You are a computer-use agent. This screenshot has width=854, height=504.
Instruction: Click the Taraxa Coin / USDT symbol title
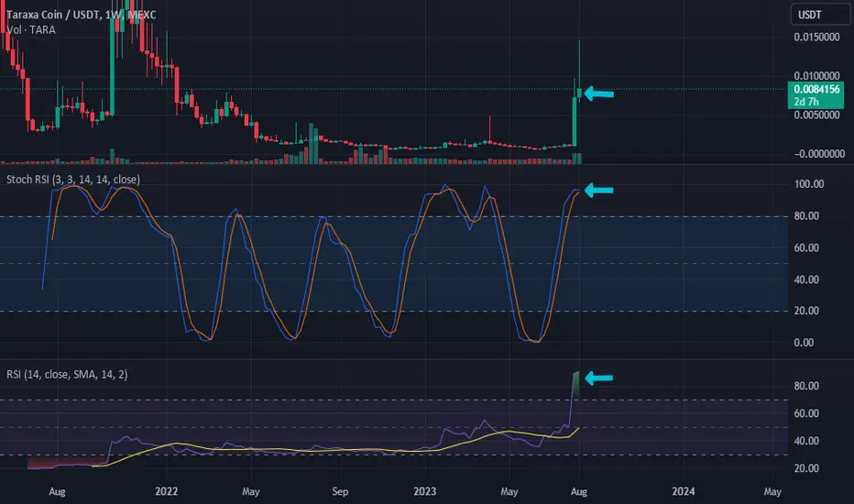pyautogui.click(x=81, y=15)
